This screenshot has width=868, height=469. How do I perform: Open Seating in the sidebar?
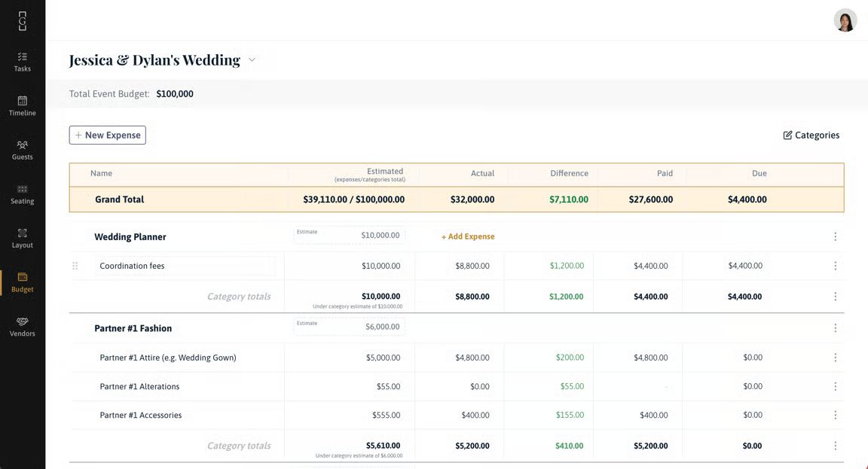click(22, 194)
